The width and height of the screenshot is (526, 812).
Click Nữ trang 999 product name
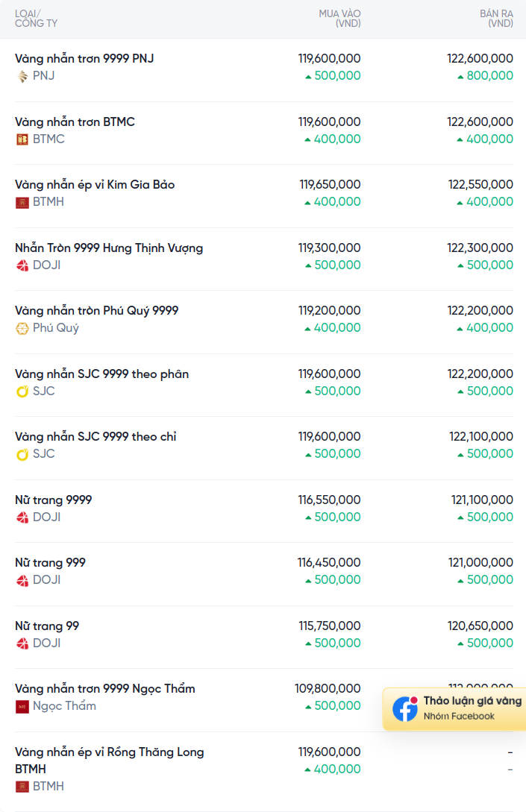tap(50, 562)
